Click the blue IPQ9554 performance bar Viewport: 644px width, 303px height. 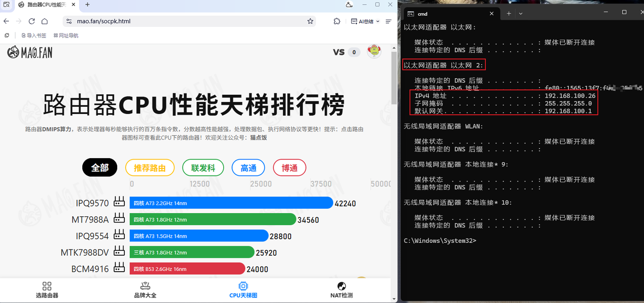click(x=199, y=236)
